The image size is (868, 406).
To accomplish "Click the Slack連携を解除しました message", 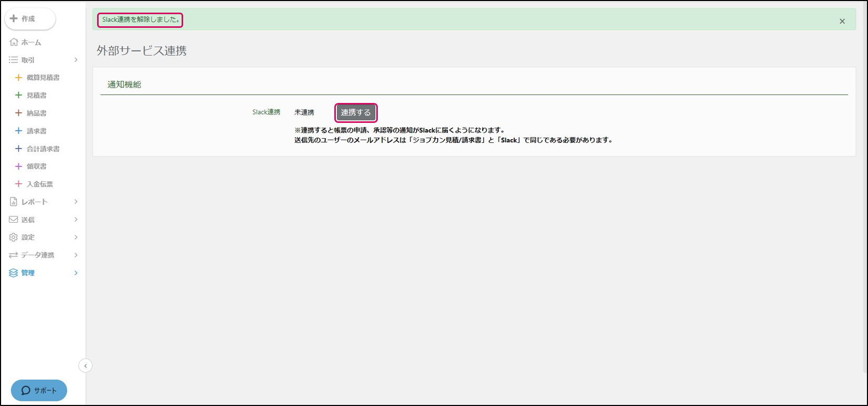I will pos(141,20).
